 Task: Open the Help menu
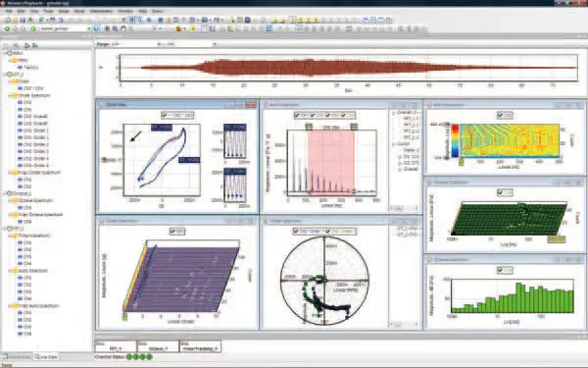pyautogui.click(x=142, y=11)
